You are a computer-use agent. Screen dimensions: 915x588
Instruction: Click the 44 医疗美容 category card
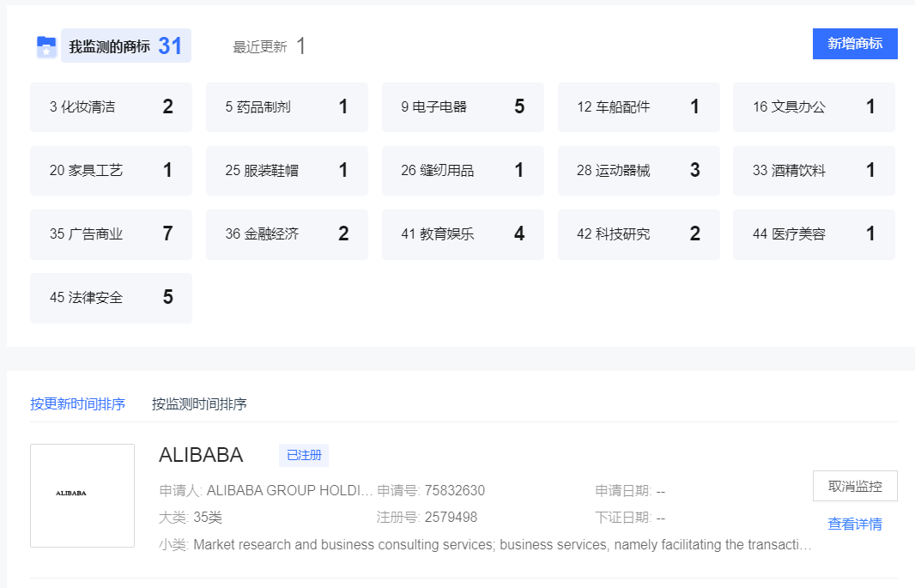point(814,233)
